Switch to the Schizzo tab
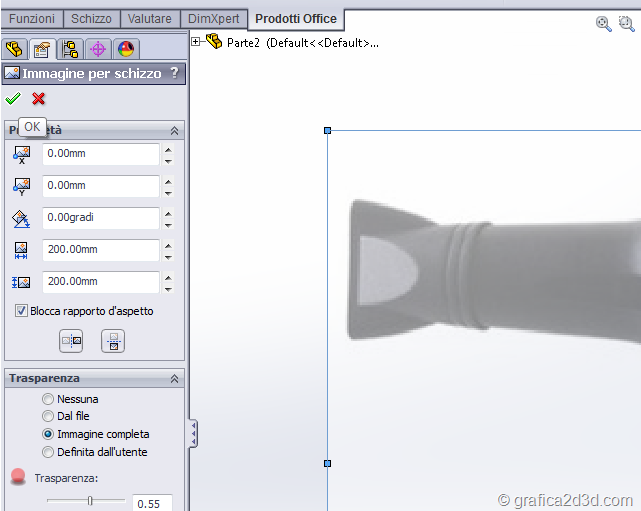Viewport: 641px width, 511px height. pyautogui.click(x=91, y=19)
